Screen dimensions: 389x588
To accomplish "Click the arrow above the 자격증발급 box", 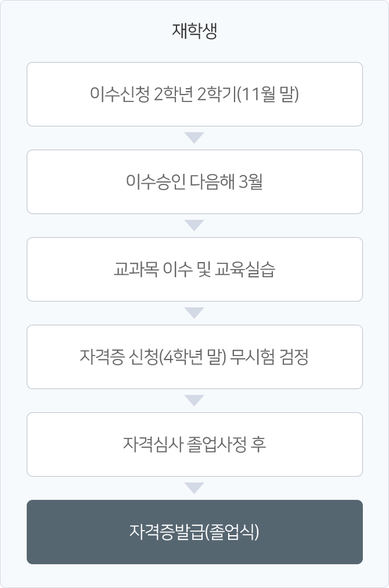I will (x=195, y=488).
